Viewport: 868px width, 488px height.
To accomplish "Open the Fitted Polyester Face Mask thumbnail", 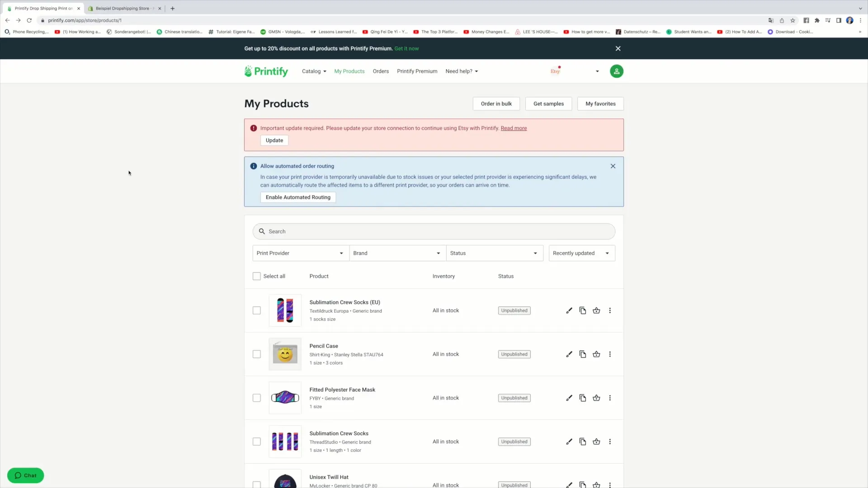I will click(x=285, y=398).
